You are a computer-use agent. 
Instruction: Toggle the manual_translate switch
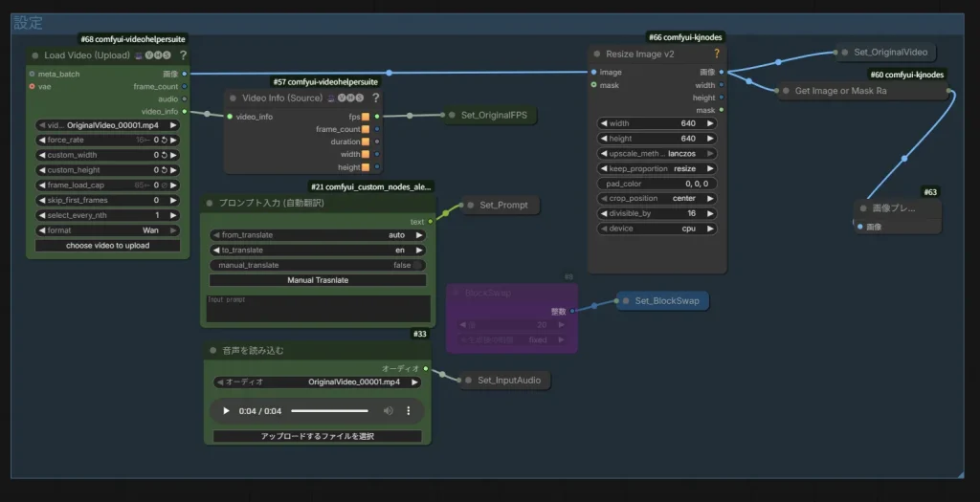(x=415, y=265)
